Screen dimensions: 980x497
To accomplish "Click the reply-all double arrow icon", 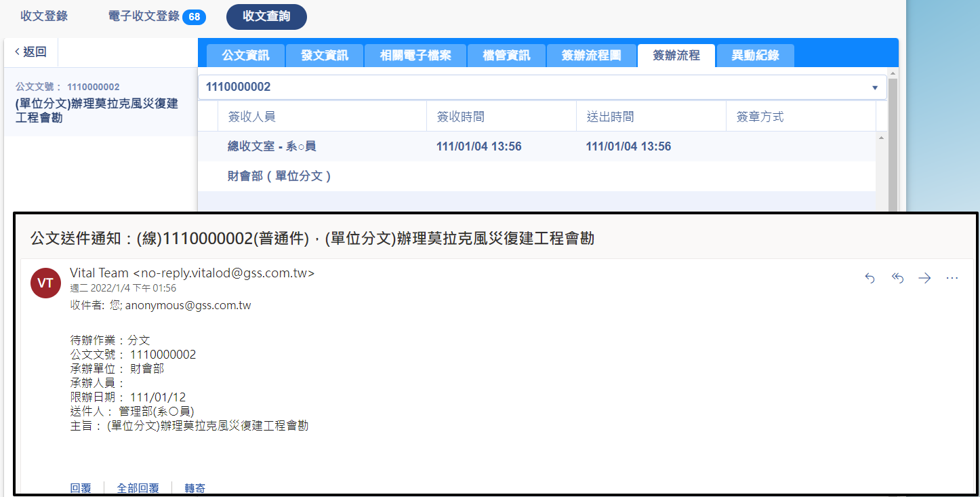I will [897, 278].
